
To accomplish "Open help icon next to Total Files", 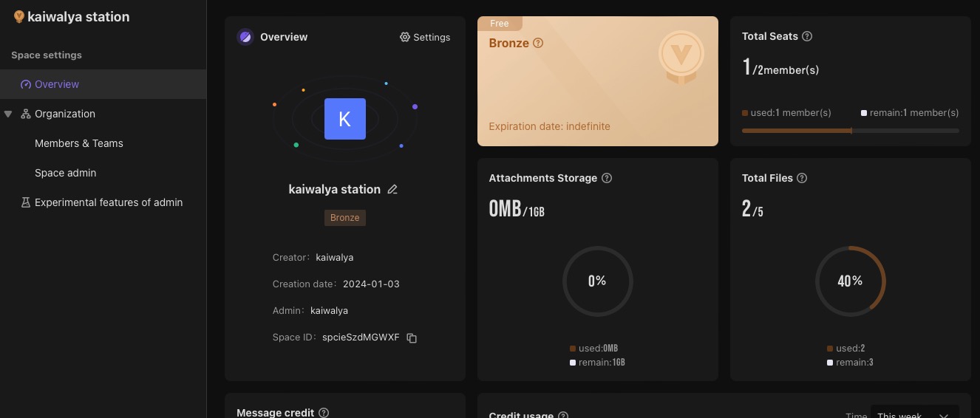I will [802, 178].
